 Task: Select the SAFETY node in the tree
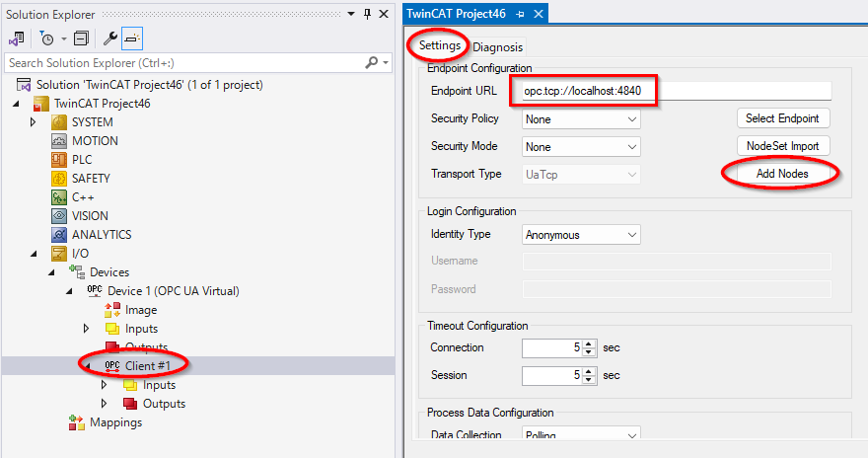(x=91, y=179)
